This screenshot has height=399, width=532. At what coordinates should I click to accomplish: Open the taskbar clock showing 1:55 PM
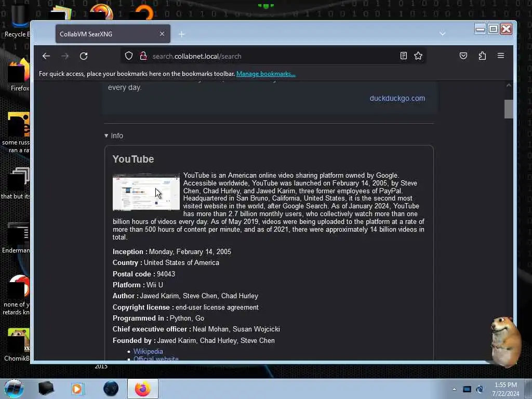click(x=506, y=389)
